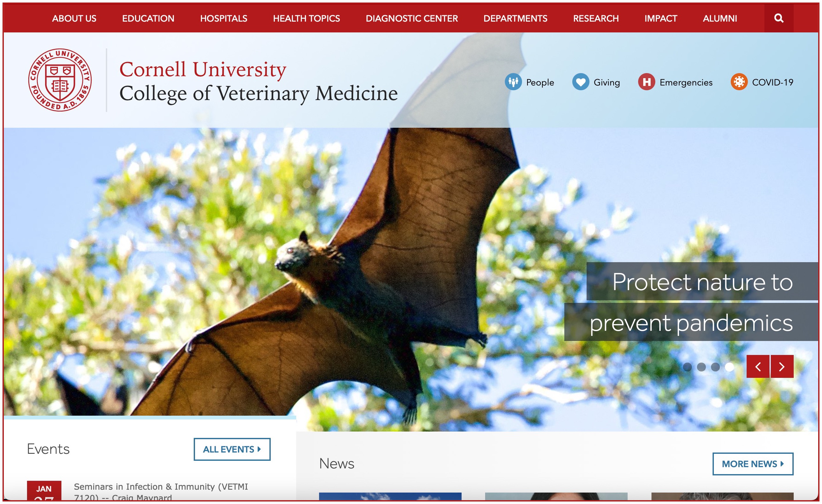Select the fourth carousel slide dot
This screenshot has width=822, height=504.
(x=730, y=367)
